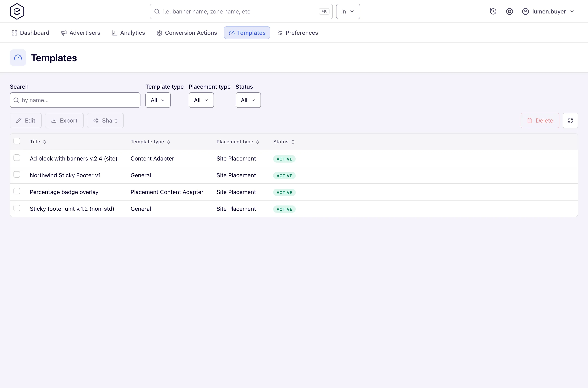The image size is (588, 388).
Task: Open the 'In' search scope dropdown
Action: [x=348, y=11]
